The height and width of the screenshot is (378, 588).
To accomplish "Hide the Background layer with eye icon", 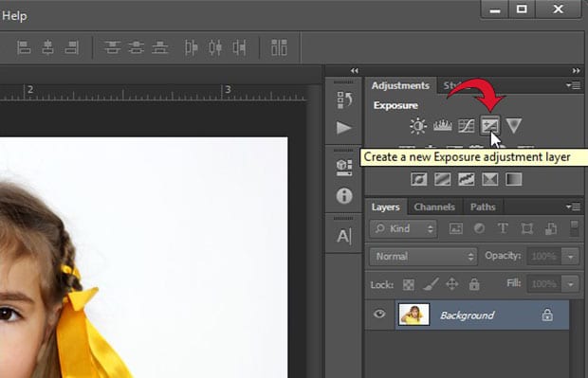I will (379, 314).
